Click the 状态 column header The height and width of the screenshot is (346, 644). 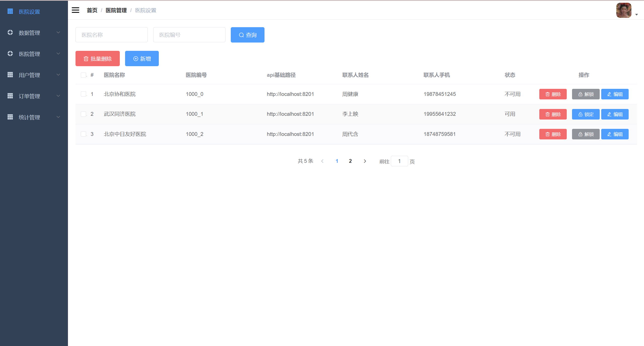point(510,75)
